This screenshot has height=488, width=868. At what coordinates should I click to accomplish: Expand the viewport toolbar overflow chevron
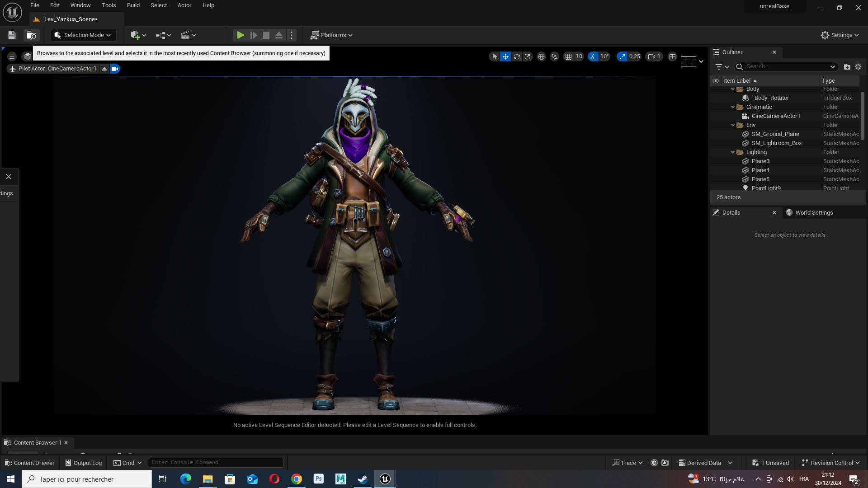pyautogui.click(x=701, y=61)
